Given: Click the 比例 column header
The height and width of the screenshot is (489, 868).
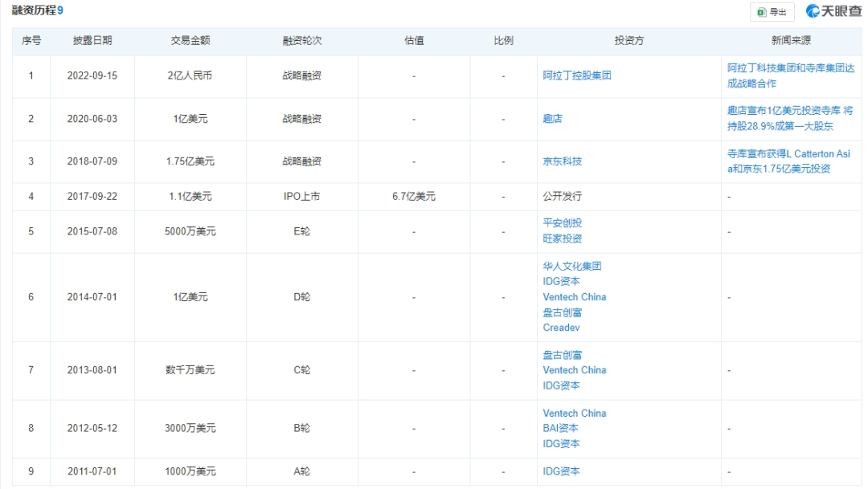Looking at the screenshot, I should (x=503, y=40).
